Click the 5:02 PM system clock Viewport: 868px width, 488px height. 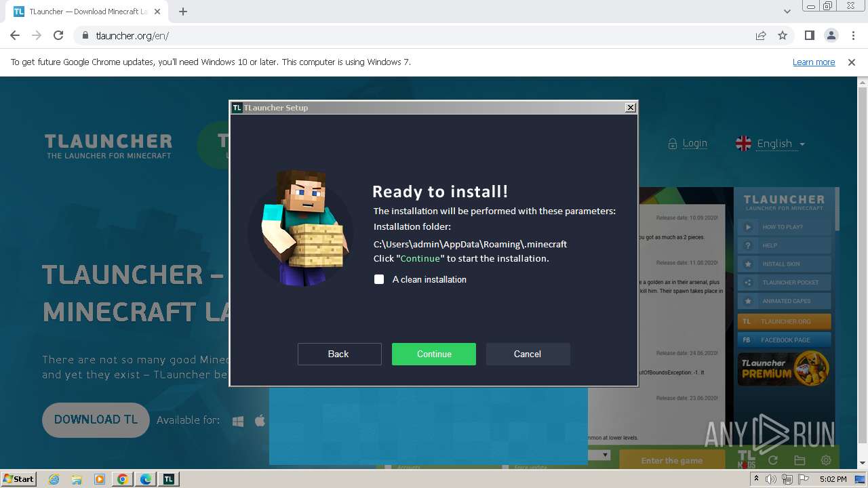coord(833,479)
